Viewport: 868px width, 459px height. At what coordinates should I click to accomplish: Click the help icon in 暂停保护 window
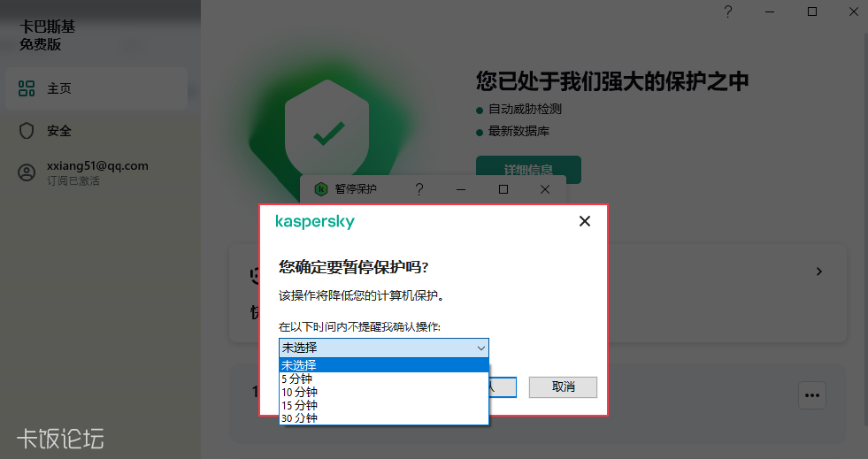[419, 189]
